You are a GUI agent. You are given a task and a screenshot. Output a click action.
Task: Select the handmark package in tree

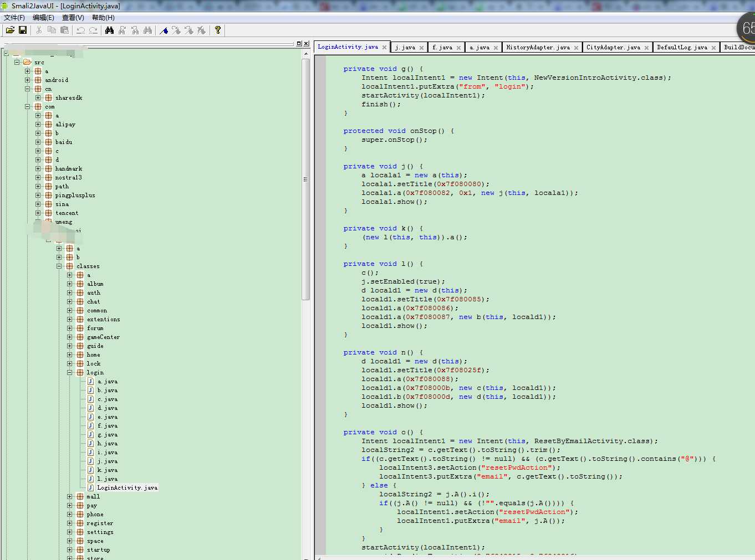click(x=69, y=168)
